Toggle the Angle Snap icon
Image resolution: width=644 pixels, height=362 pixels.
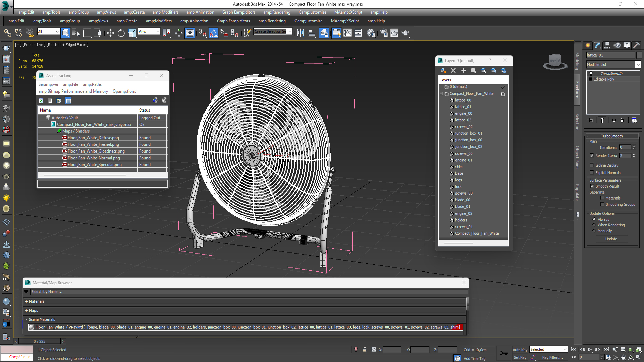click(213, 33)
